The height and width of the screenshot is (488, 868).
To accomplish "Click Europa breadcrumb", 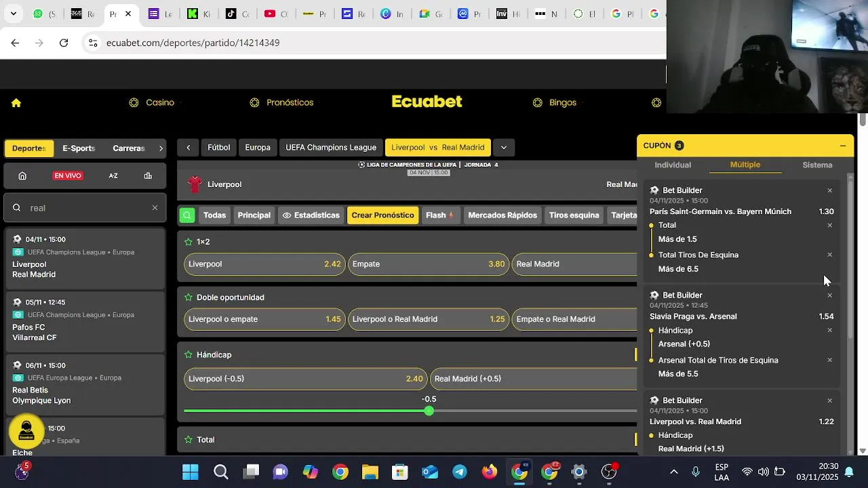I will click(258, 148).
